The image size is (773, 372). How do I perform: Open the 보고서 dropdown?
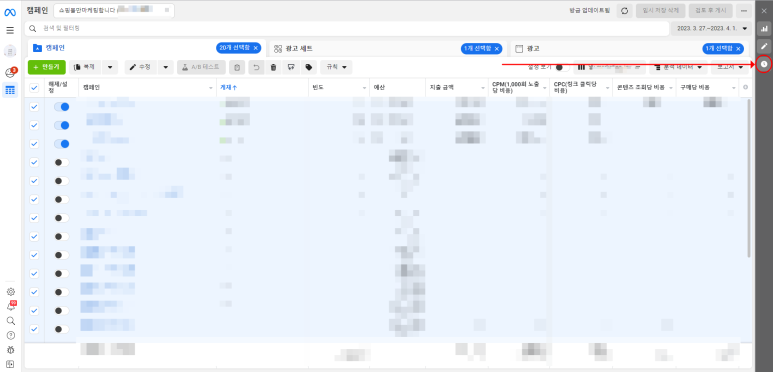click(730, 67)
